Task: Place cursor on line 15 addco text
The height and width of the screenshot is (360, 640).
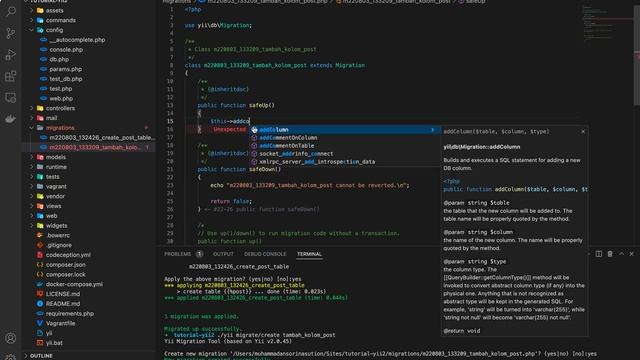Action: pos(242,121)
